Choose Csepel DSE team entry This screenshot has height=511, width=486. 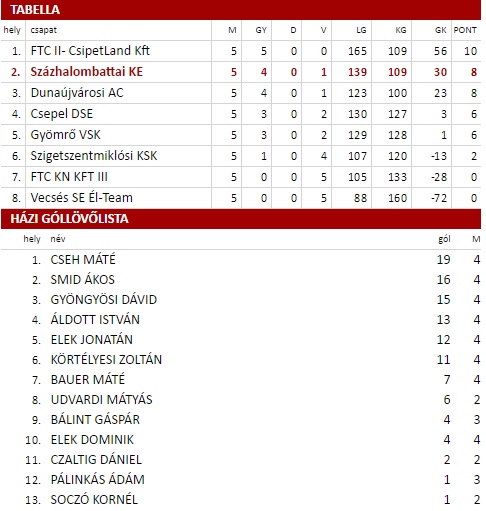(x=62, y=114)
